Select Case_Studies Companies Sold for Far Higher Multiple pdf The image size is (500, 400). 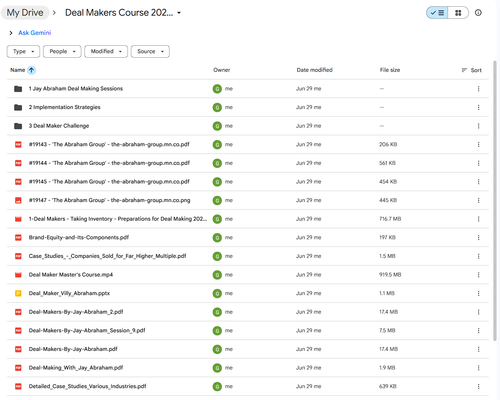coord(107,256)
